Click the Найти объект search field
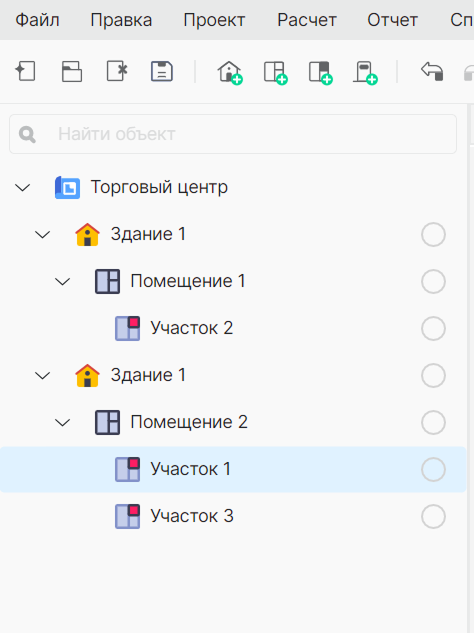 point(233,134)
